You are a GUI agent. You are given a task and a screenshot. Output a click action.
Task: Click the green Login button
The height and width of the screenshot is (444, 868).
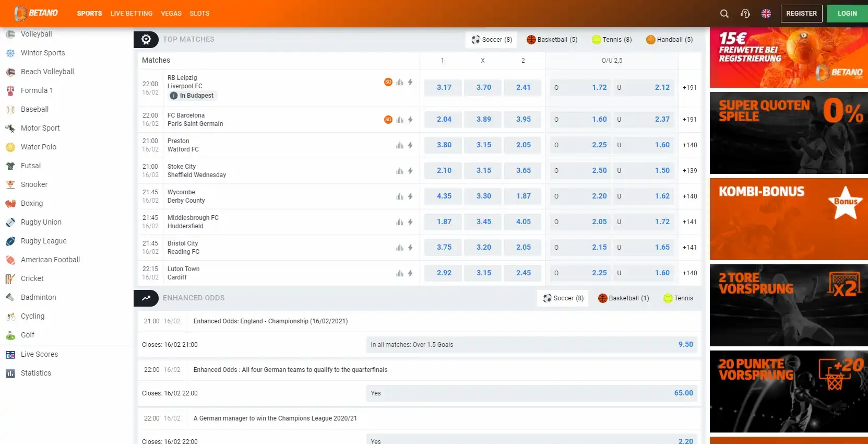point(847,14)
